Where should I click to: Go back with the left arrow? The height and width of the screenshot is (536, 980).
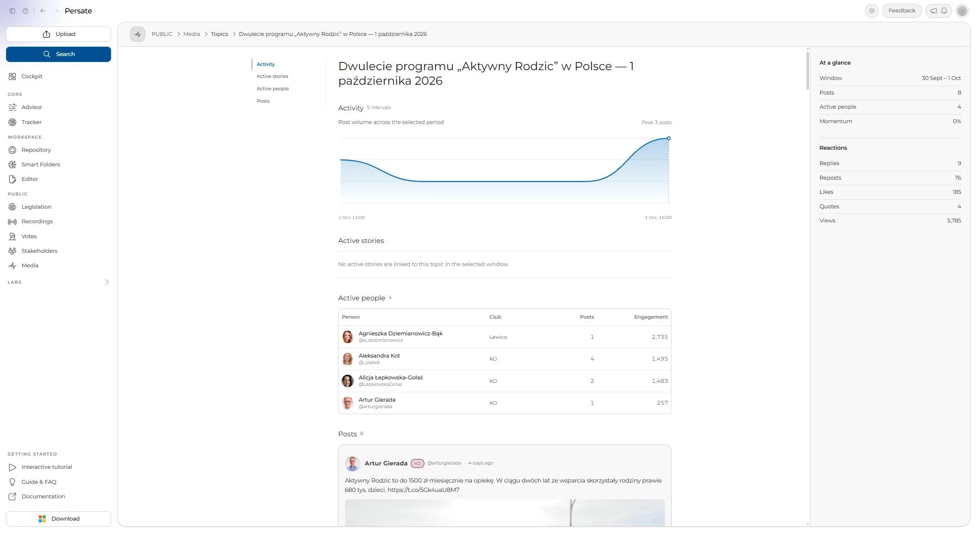43,11
